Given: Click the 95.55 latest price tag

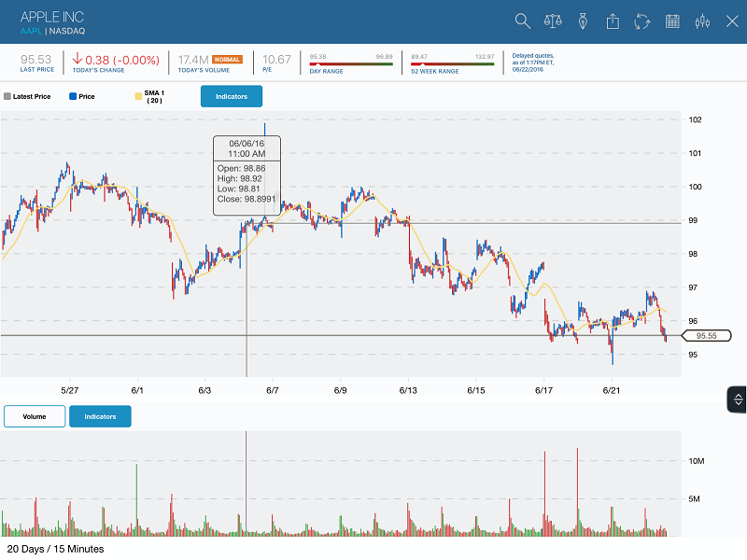Looking at the screenshot, I should [707, 336].
